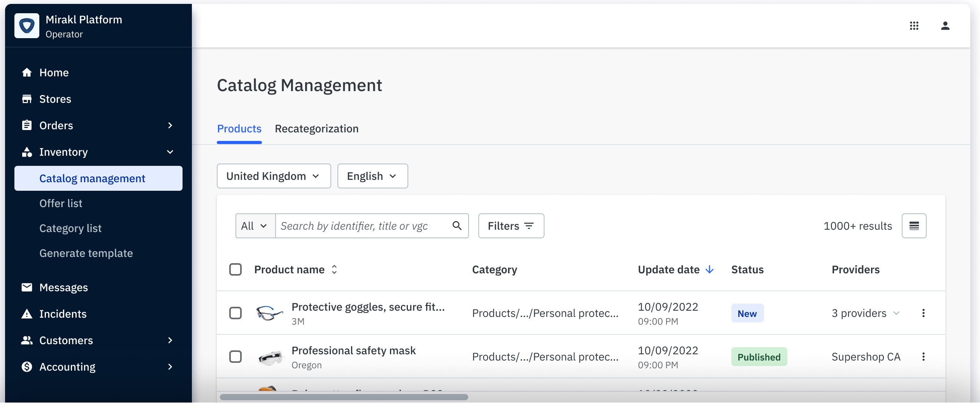The height and width of the screenshot is (408, 980).
Task: Click the Stores storefront icon
Action: (x=27, y=99)
